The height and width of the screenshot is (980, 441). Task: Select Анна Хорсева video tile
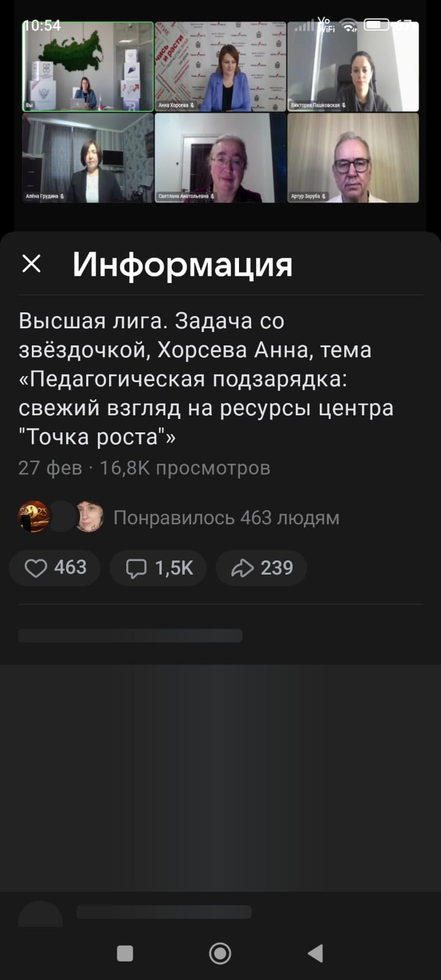click(x=221, y=67)
